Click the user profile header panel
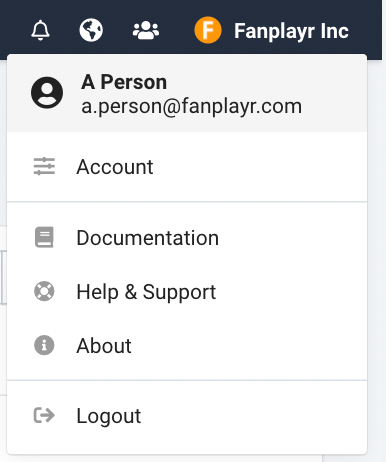 click(x=187, y=93)
